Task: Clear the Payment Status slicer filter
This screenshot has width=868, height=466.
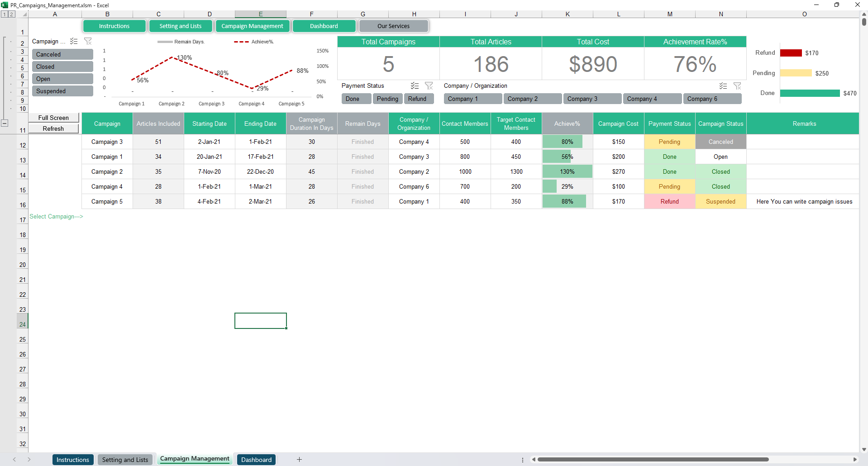Action: 429,86
